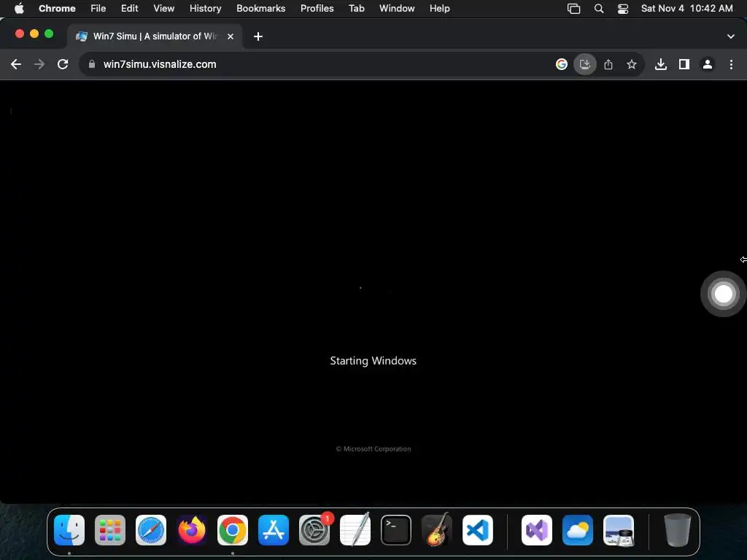Open the Apple menu
Screen dimensions: 747x560
point(19,9)
